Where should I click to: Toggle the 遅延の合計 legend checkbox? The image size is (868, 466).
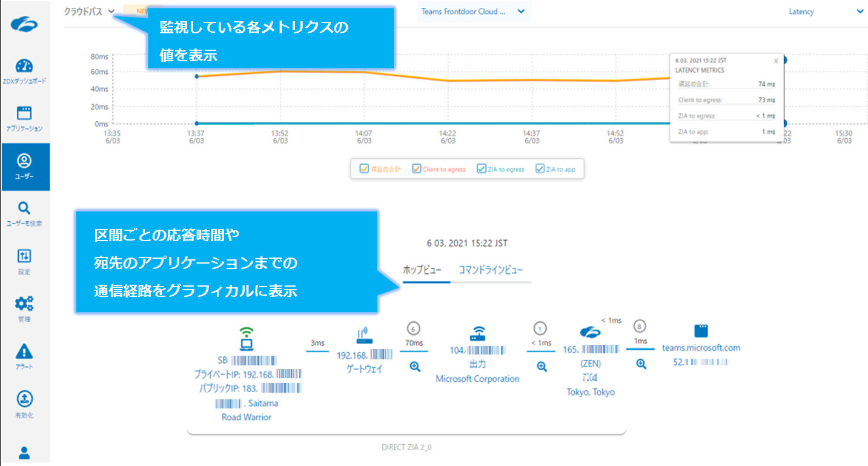[363, 169]
